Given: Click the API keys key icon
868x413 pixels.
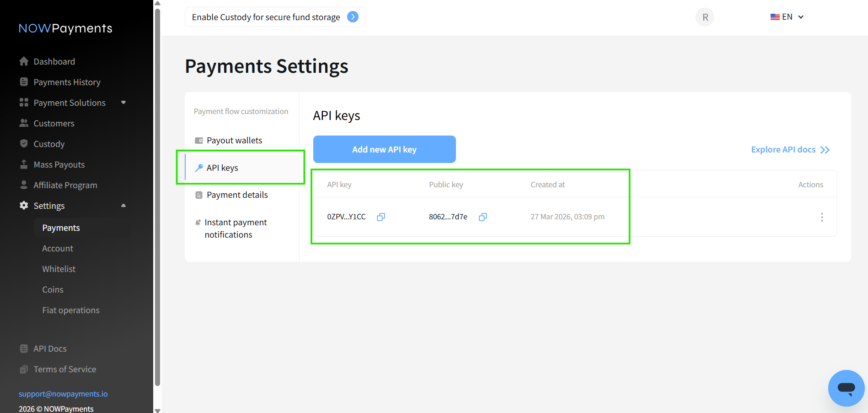Looking at the screenshot, I should click(199, 168).
